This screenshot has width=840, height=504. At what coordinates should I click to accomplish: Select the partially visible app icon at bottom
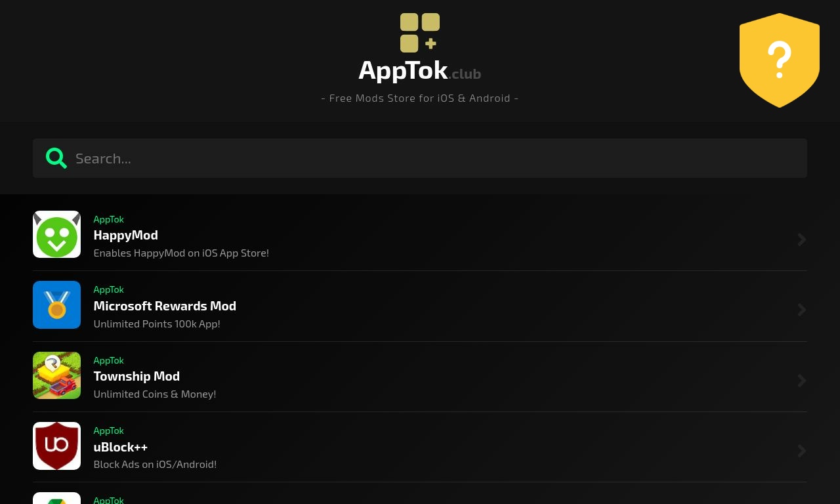click(56, 500)
